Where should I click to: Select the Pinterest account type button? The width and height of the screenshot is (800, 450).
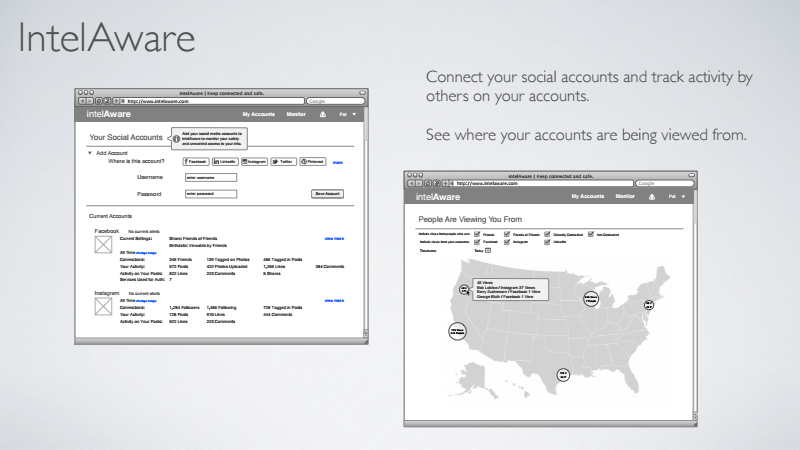pyautogui.click(x=314, y=161)
